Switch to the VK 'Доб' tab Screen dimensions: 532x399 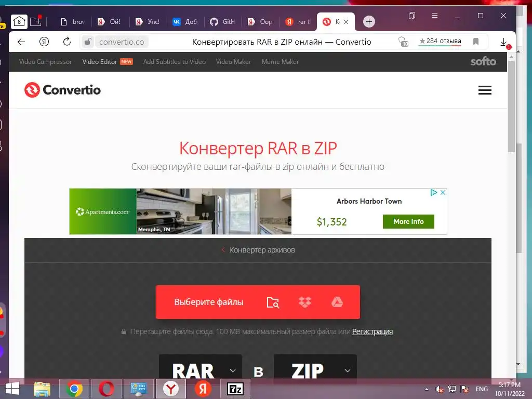(184, 22)
